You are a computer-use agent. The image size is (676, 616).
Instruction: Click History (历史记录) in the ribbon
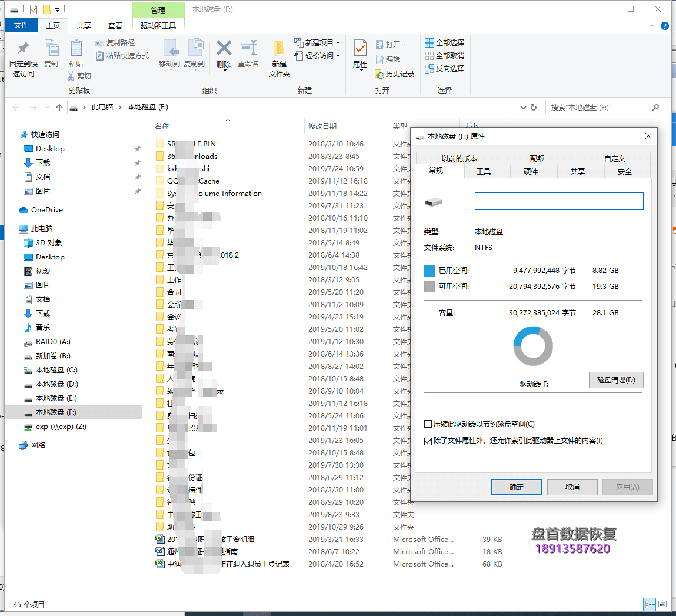pos(394,74)
